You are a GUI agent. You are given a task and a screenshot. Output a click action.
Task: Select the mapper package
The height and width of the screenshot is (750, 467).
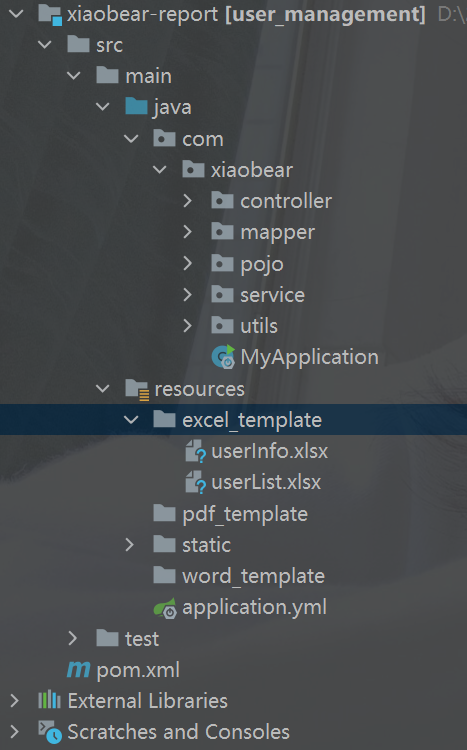pyautogui.click(x=278, y=232)
